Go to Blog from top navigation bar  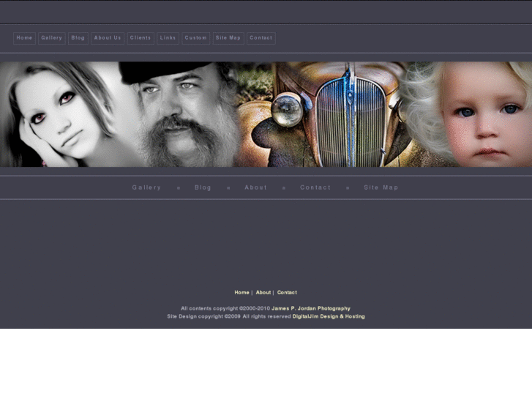[78, 38]
